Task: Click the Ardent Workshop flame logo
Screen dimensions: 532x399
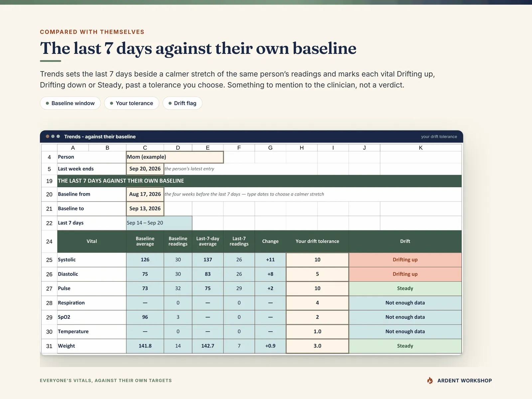Action: 430,380
